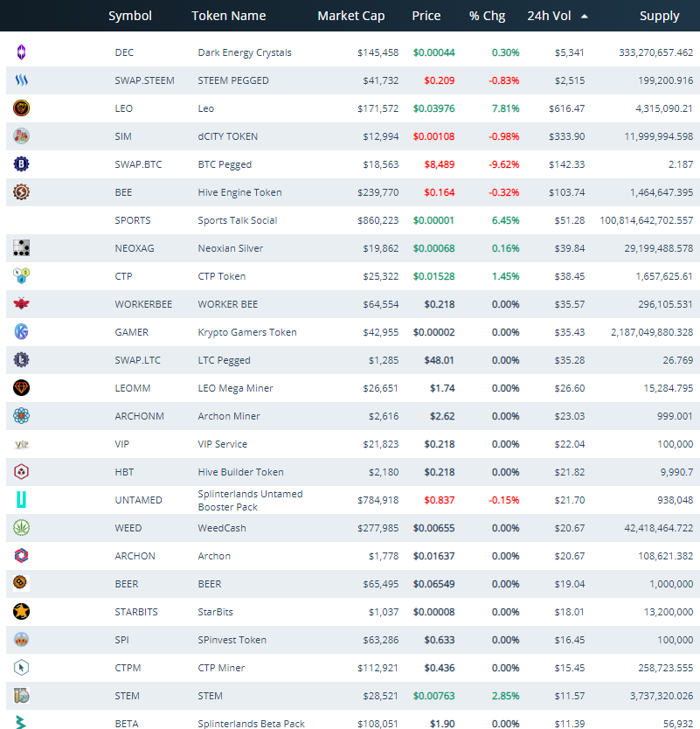Click the BEE Hive Engine icon
This screenshot has height=729, width=700.
(21, 192)
